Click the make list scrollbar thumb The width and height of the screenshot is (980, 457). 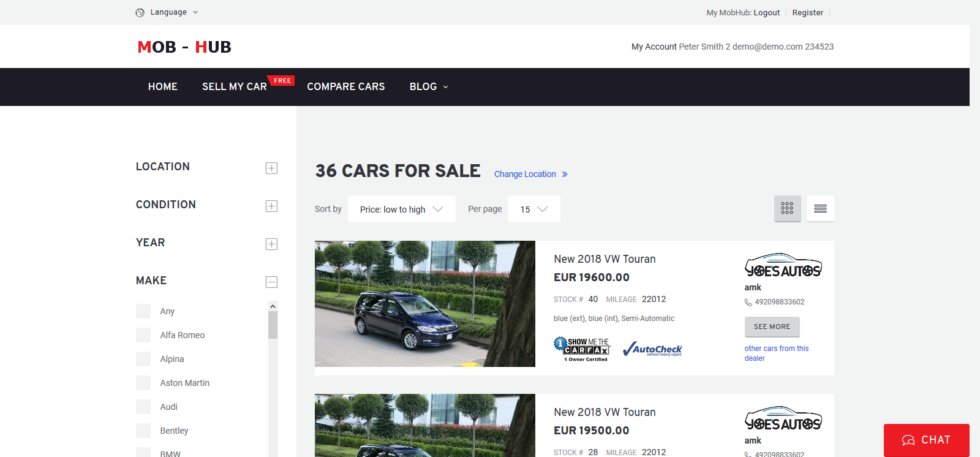click(273, 325)
